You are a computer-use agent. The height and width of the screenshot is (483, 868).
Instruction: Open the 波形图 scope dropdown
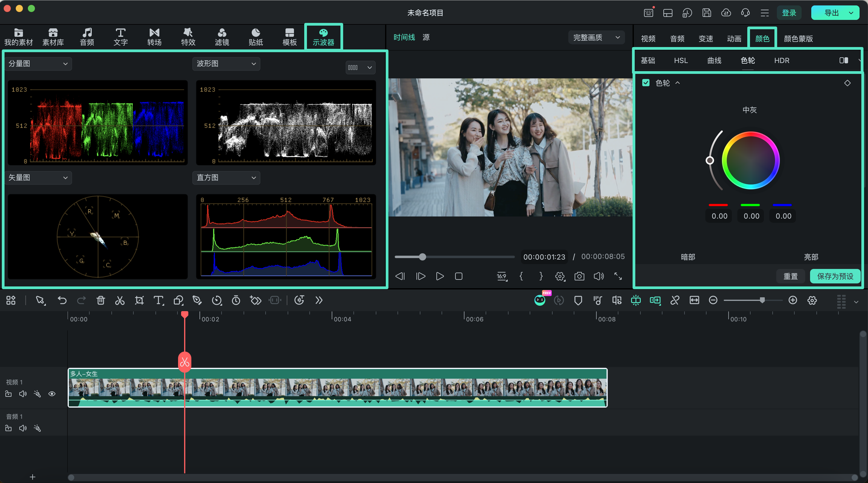click(226, 64)
